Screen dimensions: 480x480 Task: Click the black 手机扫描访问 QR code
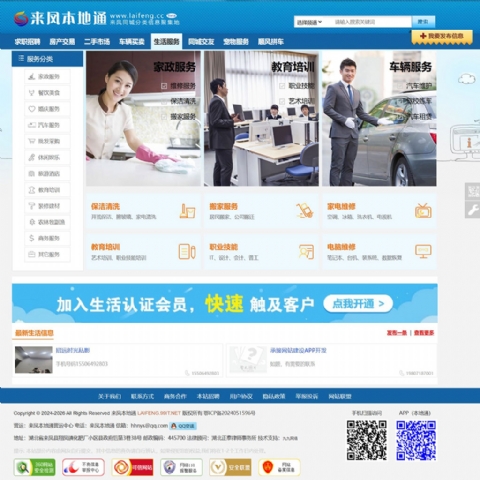pos(367,440)
